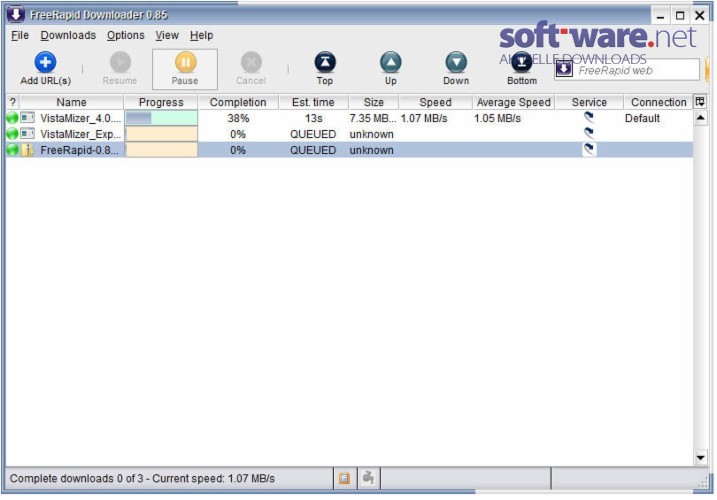Click the Add URL(s) toolbar icon
Screen dimensions: 717x500
coord(45,62)
